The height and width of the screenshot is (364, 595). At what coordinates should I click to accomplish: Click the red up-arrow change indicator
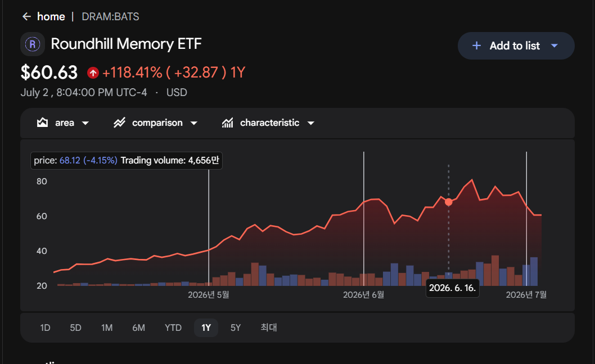click(x=93, y=72)
